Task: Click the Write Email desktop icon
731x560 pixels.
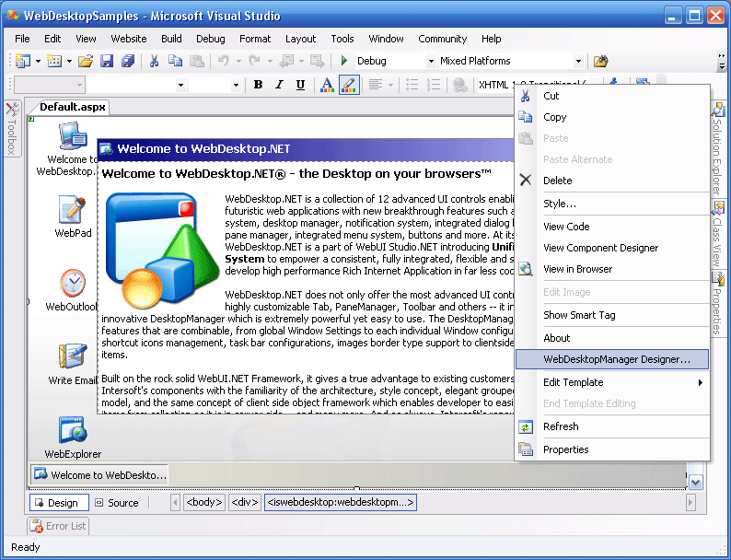Action: click(x=73, y=356)
